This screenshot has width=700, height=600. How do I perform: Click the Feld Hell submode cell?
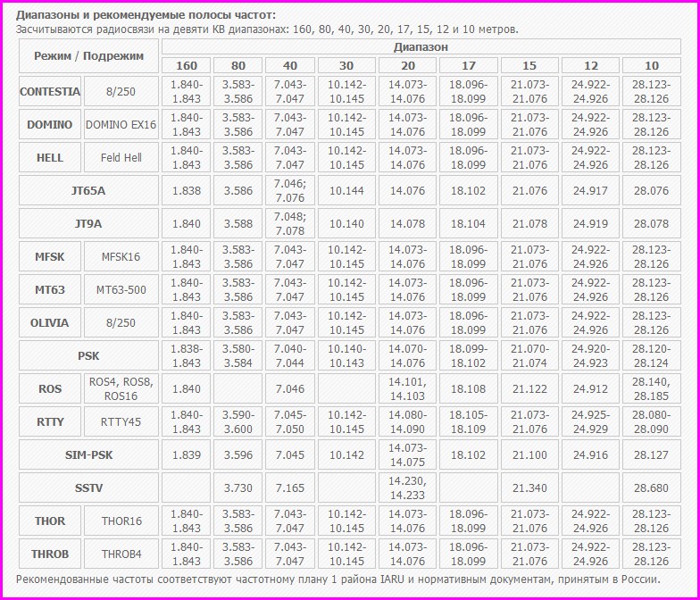tap(121, 158)
